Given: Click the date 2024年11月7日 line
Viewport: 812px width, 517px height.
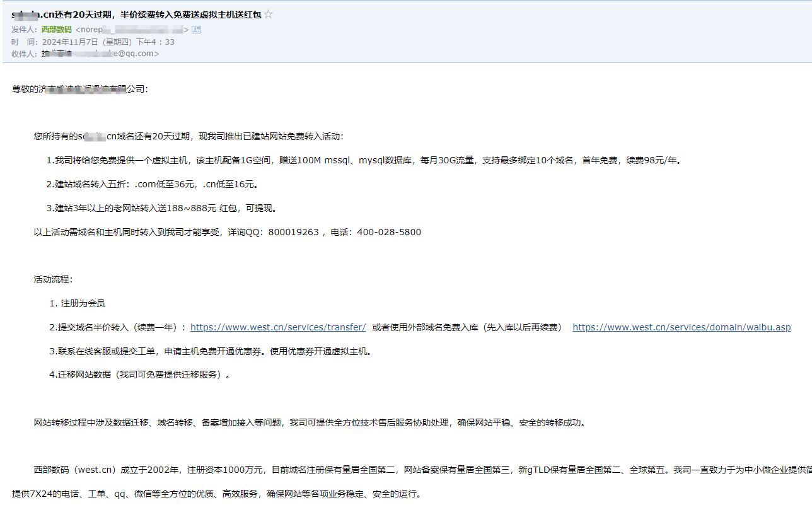Looking at the screenshot, I should (108, 42).
